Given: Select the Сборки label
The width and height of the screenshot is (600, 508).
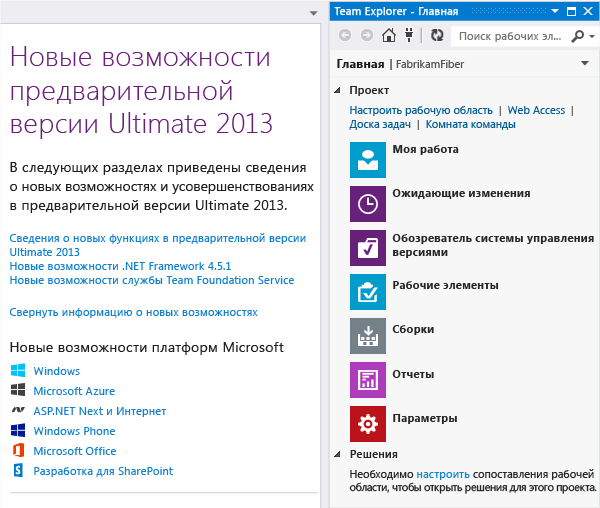Looking at the screenshot, I should click(413, 329).
